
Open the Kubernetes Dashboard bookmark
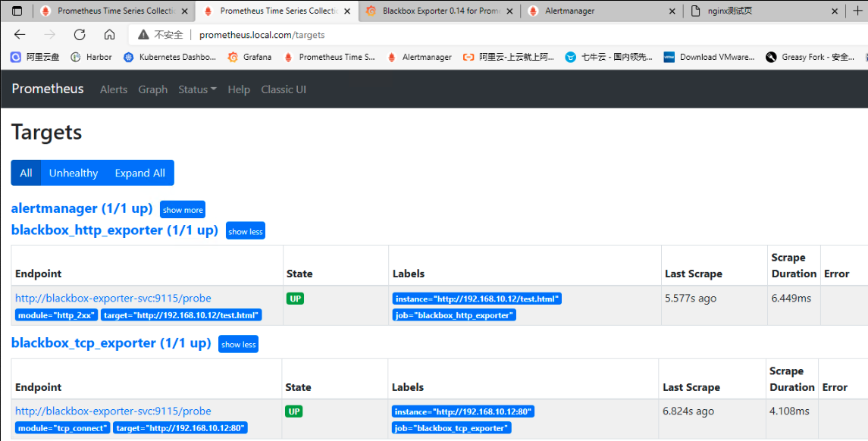tap(169, 57)
